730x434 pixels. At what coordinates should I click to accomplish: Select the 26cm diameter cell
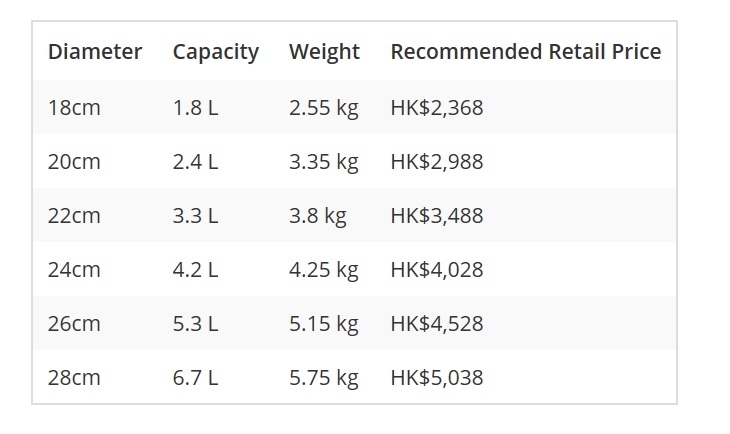(74, 324)
